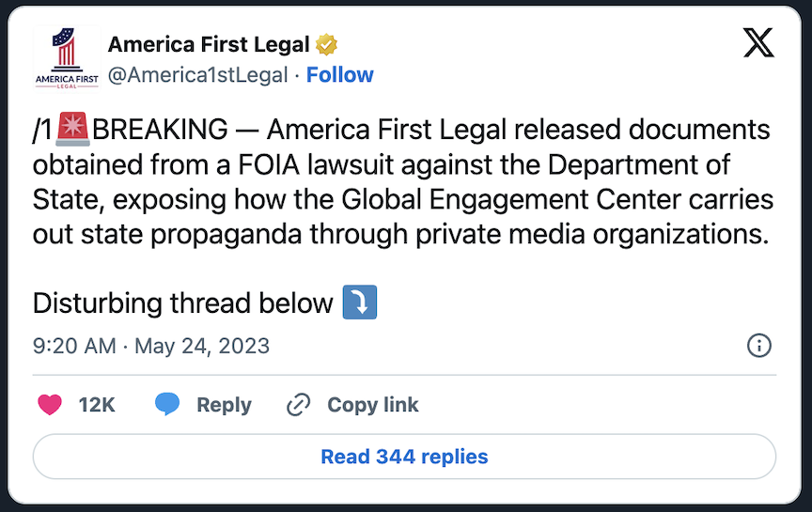The image size is (812, 512).
Task: Click the blue down-arrow emoji
Action: click(x=360, y=303)
